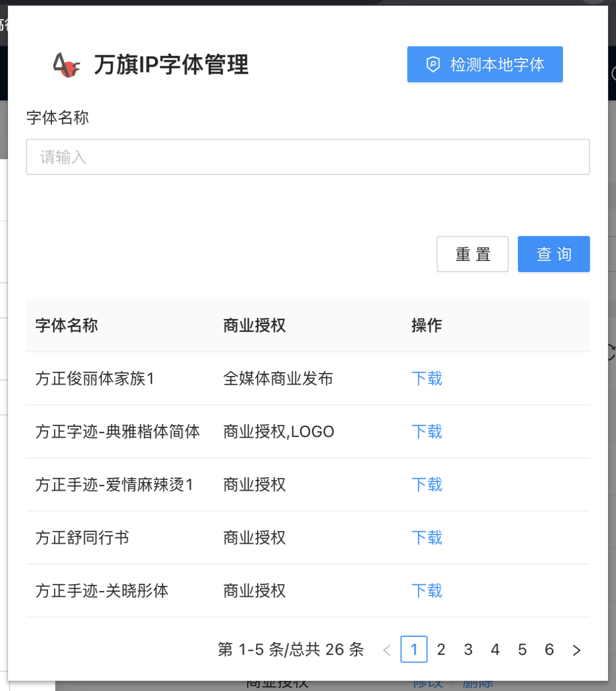Download 方正手迹-关晓彤体 font
This screenshot has height=691, width=616.
pos(427,591)
